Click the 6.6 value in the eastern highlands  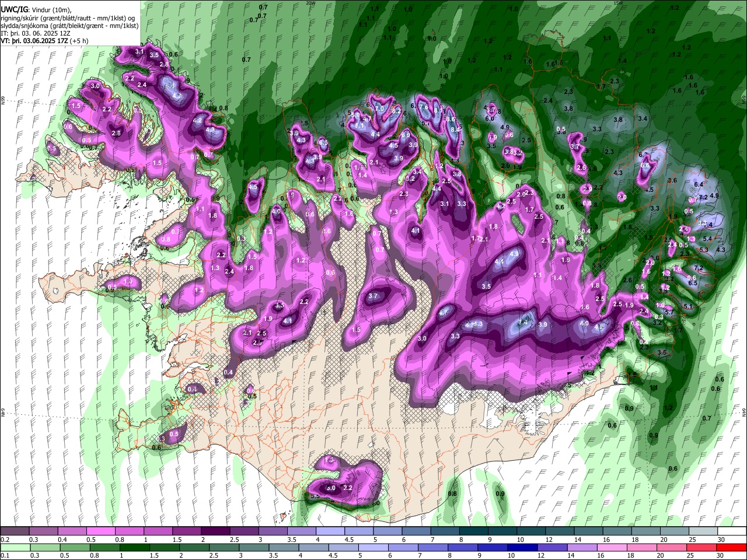[645, 166]
